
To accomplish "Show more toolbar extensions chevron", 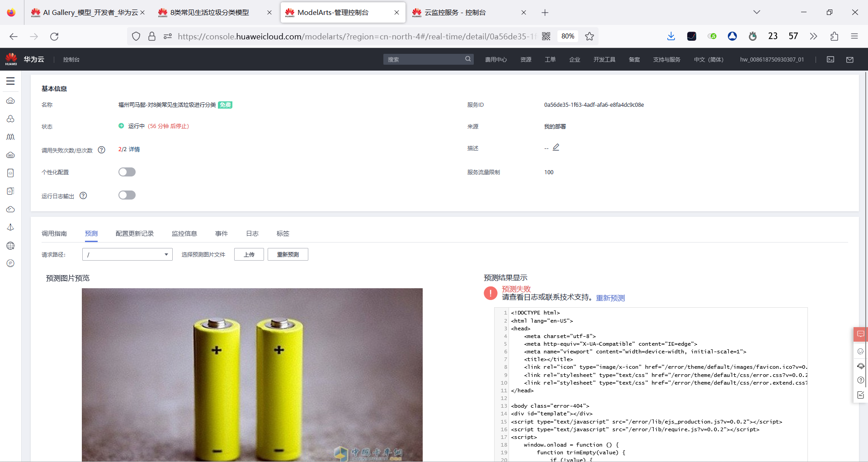I will 813,36.
